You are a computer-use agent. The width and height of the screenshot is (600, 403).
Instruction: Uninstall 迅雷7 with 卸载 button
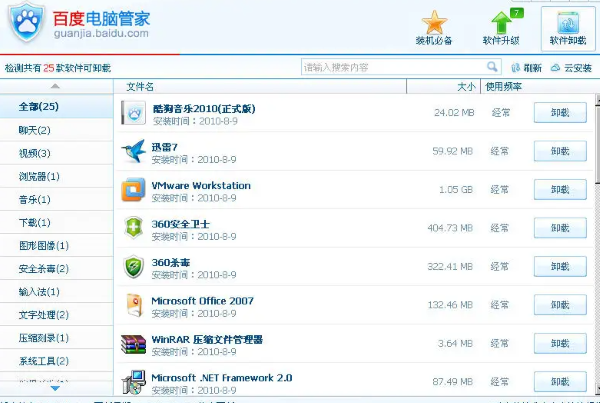coord(560,151)
